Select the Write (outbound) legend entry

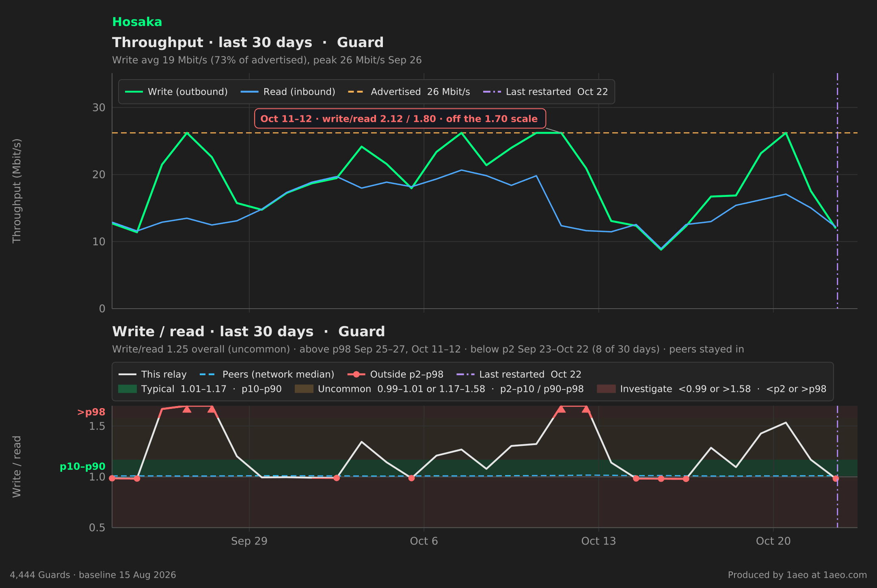pos(176,92)
